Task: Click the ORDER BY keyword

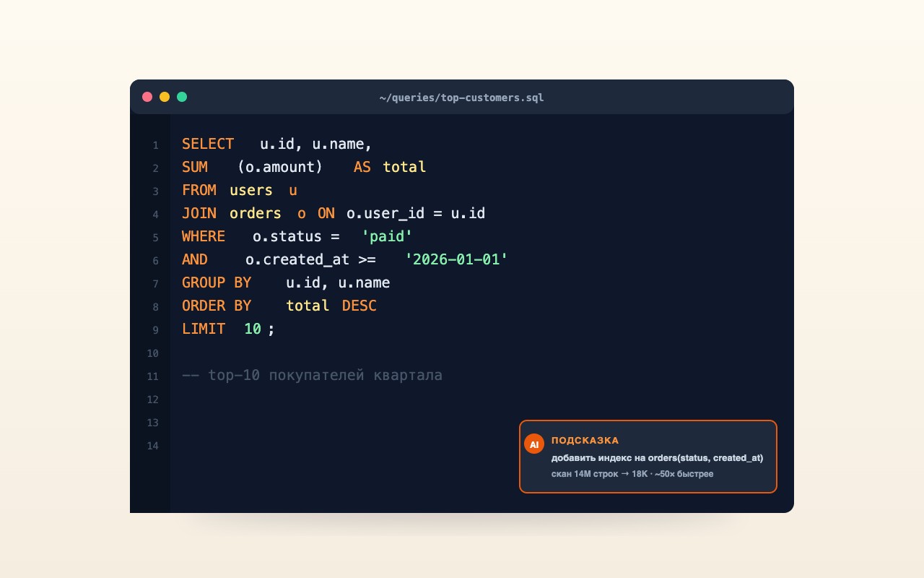Action: click(217, 306)
